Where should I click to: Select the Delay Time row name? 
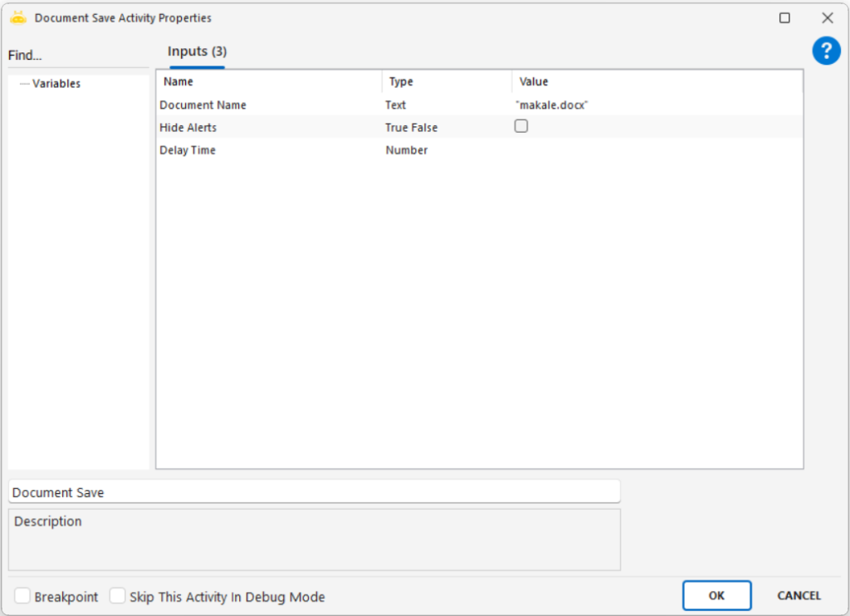click(188, 150)
